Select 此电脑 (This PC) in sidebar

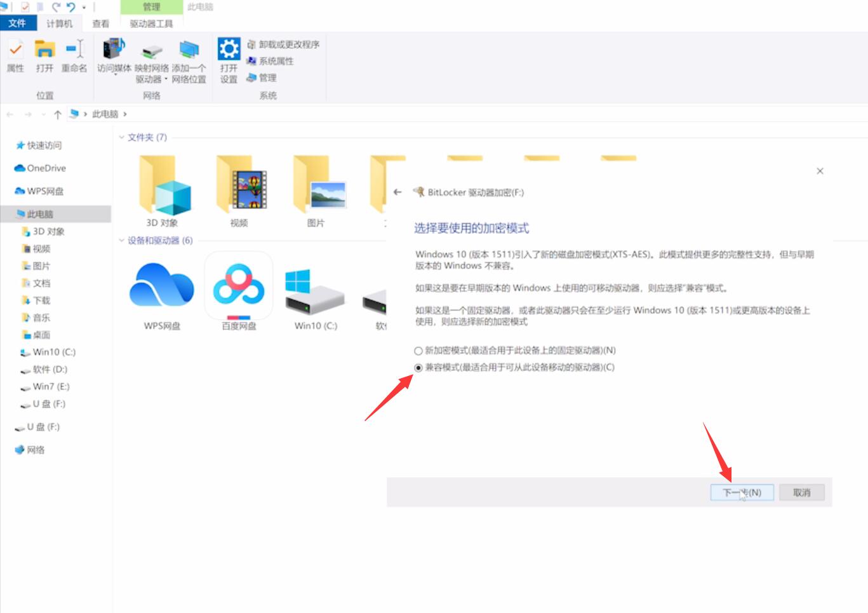pyautogui.click(x=56, y=214)
